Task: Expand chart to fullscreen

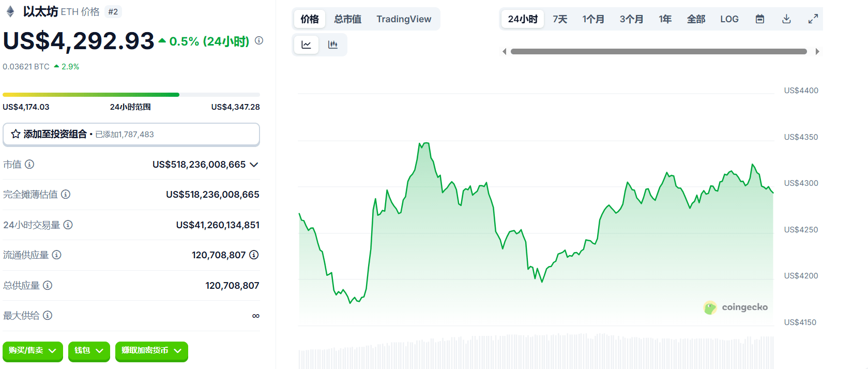Action: tap(813, 19)
